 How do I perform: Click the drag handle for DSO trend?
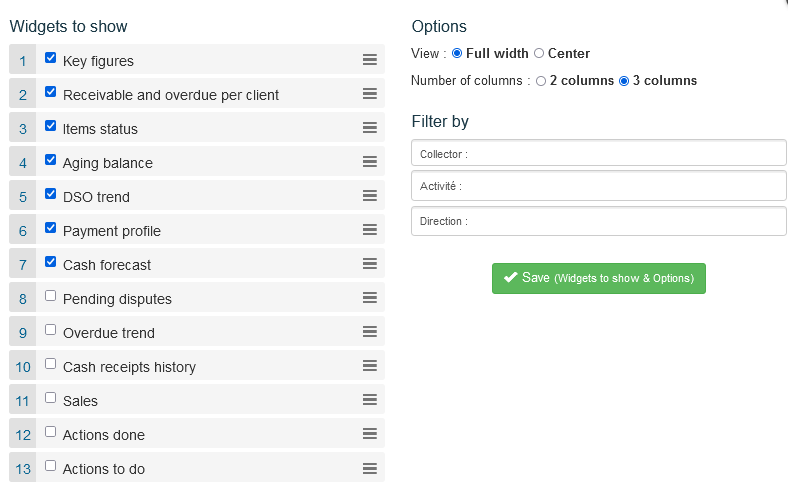369,196
